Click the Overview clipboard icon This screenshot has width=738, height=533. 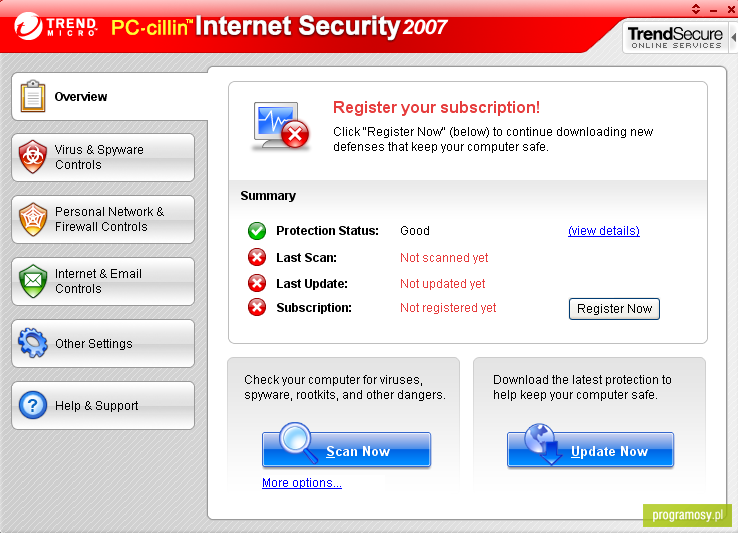[x=33, y=96]
